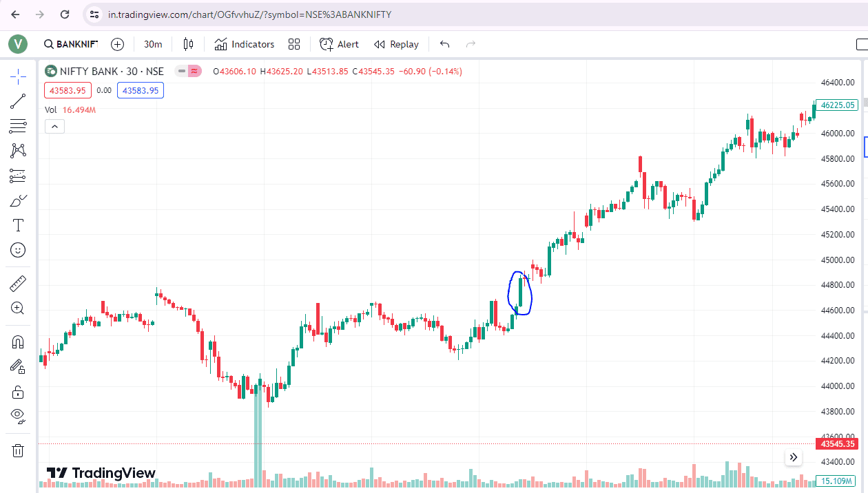Select the Brush drawing tool
The image size is (868, 493).
(x=18, y=200)
